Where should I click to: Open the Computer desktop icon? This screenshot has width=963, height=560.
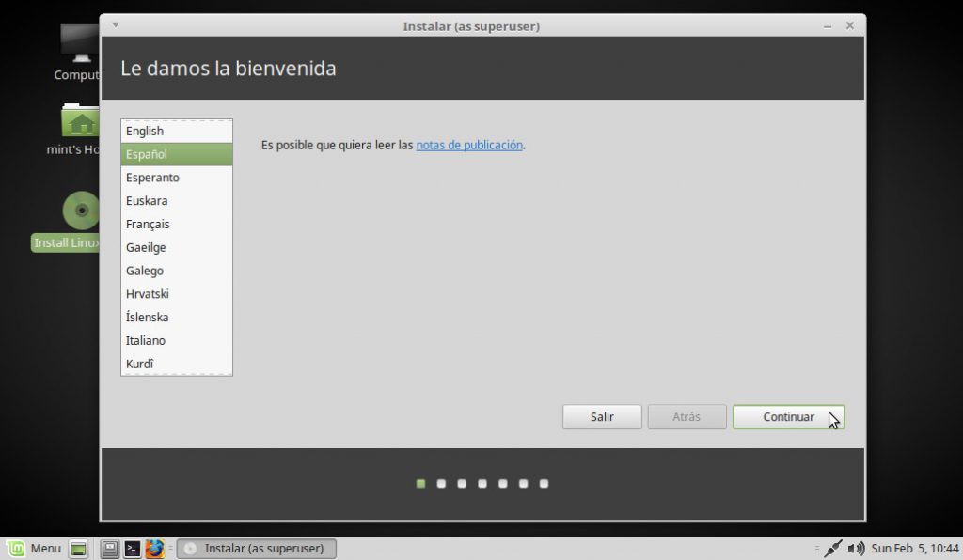(79, 47)
